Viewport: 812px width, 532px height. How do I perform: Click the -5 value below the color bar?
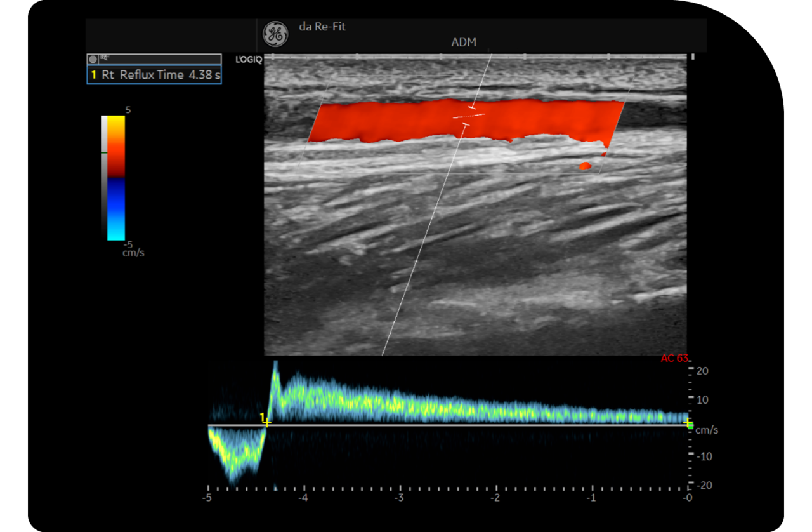pyautogui.click(x=127, y=244)
